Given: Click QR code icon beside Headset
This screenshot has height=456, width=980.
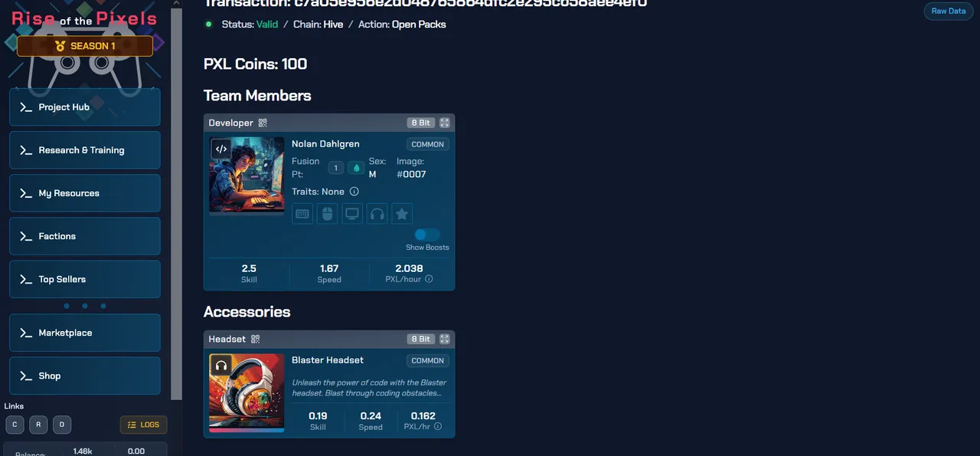Looking at the screenshot, I should (x=256, y=339).
